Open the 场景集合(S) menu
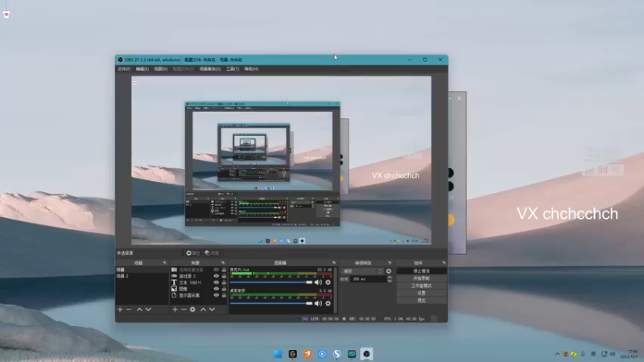This screenshot has width=644, height=362. [x=210, y=69]
